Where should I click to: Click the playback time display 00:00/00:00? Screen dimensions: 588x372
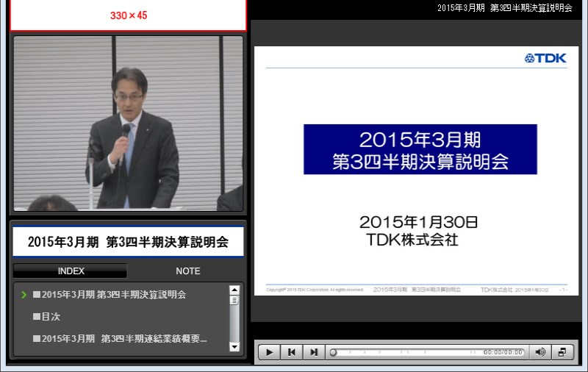(503, 352)
